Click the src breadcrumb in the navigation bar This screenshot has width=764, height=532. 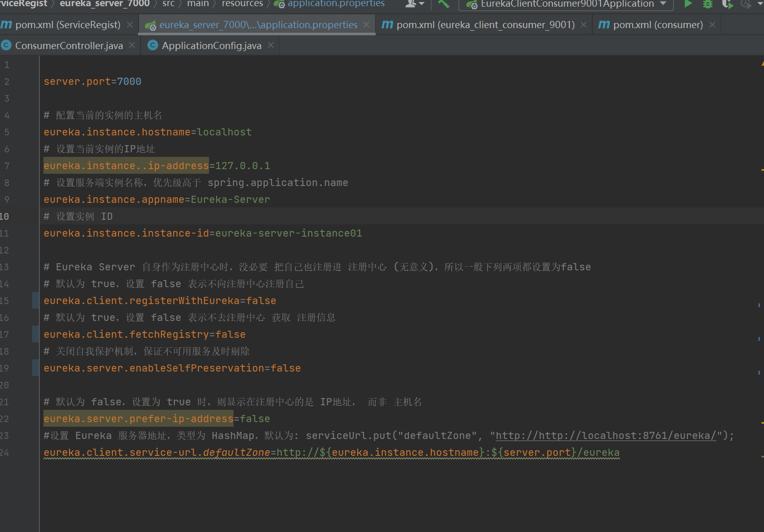(x=169, y=4)
